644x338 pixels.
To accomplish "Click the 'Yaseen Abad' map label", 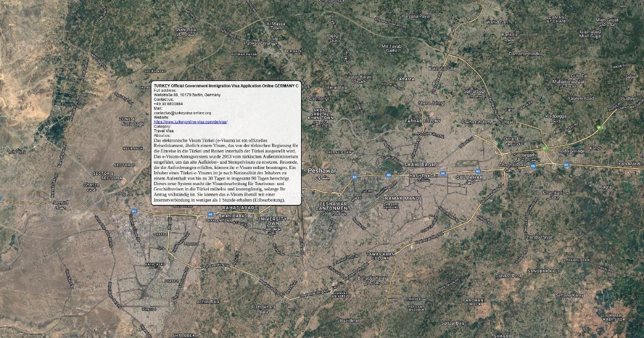I will 581,98.
